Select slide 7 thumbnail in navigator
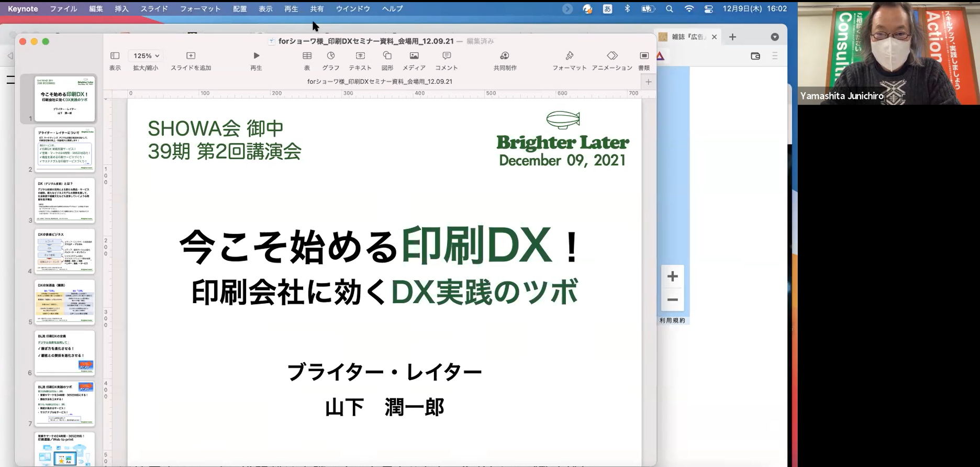Viewport: 980px width, 467px height. click(65, 404)
